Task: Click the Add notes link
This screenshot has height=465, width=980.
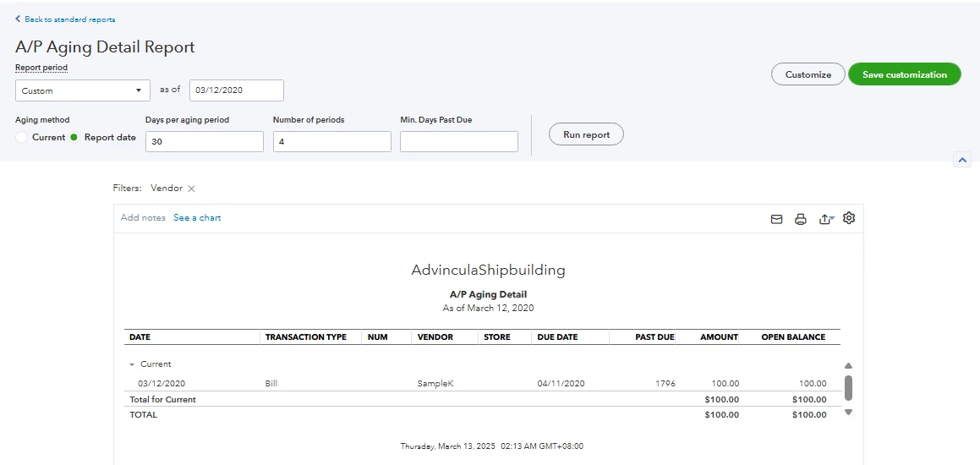Action: (143, 217)
